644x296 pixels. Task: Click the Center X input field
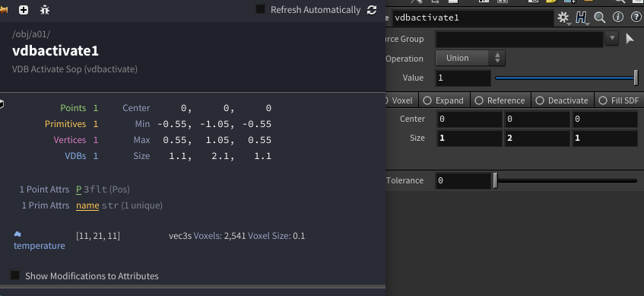[x=469, y=119]
